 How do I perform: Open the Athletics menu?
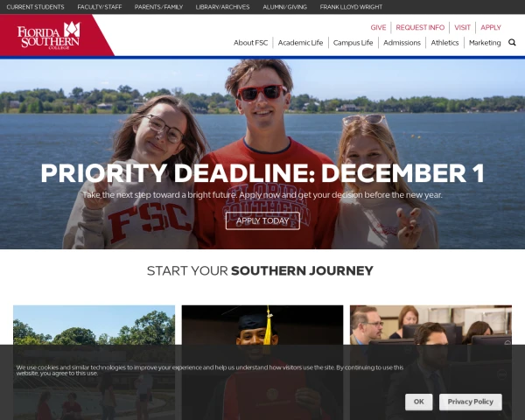tap(444, 43)
